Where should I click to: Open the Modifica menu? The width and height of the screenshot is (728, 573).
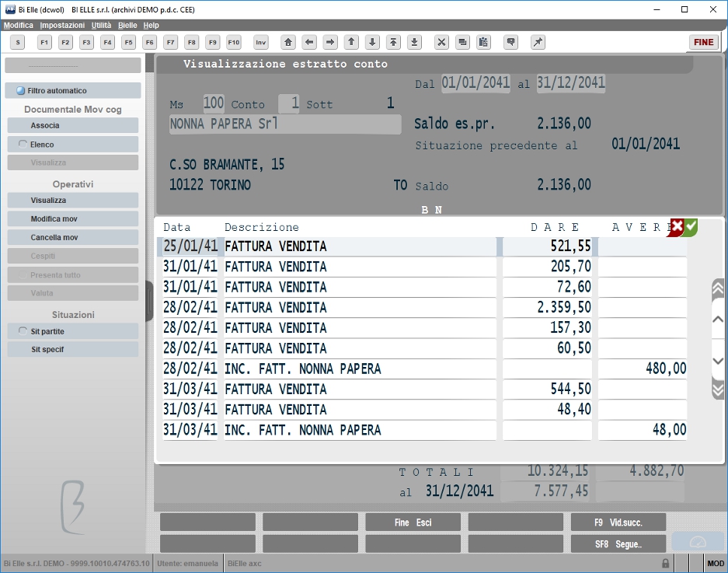(x=19, y=25)
